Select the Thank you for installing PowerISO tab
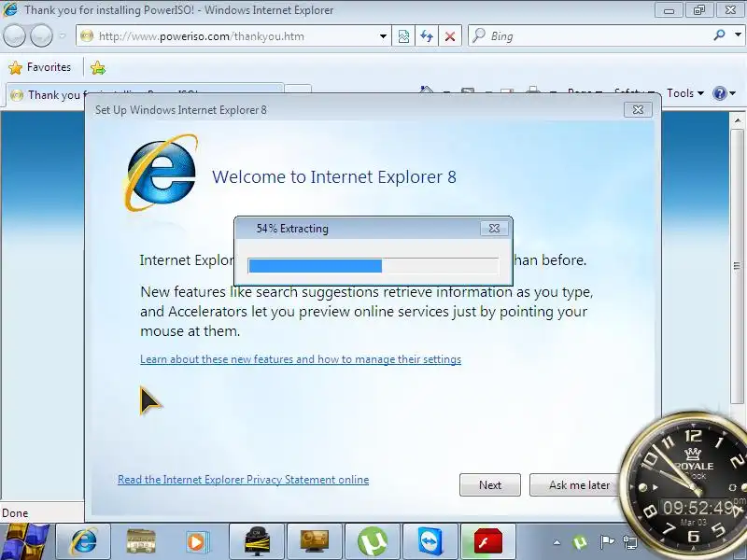The height and width of the screenshot is (560, 747). [145, 95]
